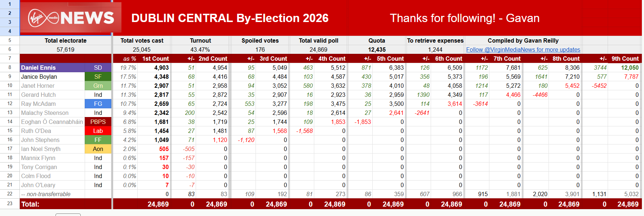
Task: Click the Total: row label
Action: coord(30,204)
